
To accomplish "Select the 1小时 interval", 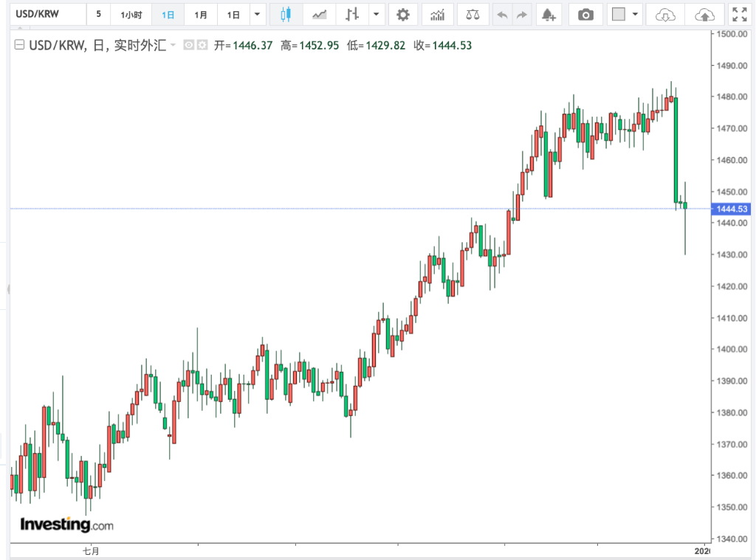I will (x=131, y=14).
